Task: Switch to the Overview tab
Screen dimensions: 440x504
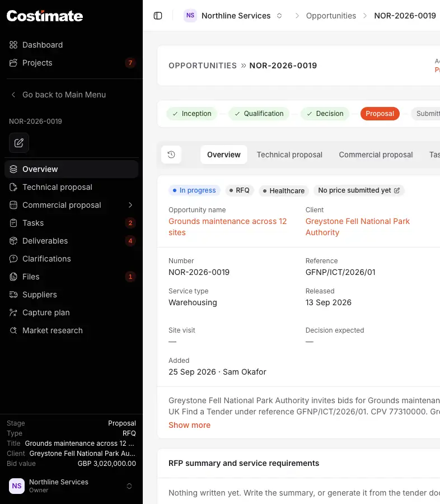Action: [224, 155]
